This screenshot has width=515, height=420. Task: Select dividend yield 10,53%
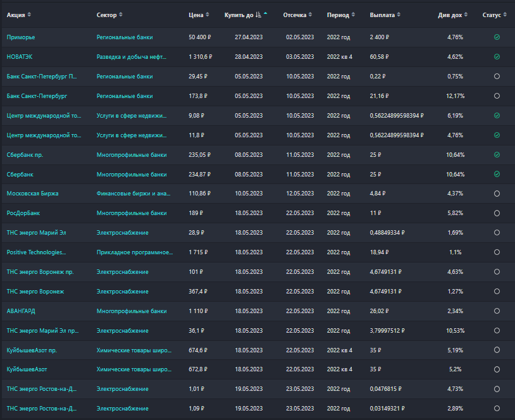[456, 331]
